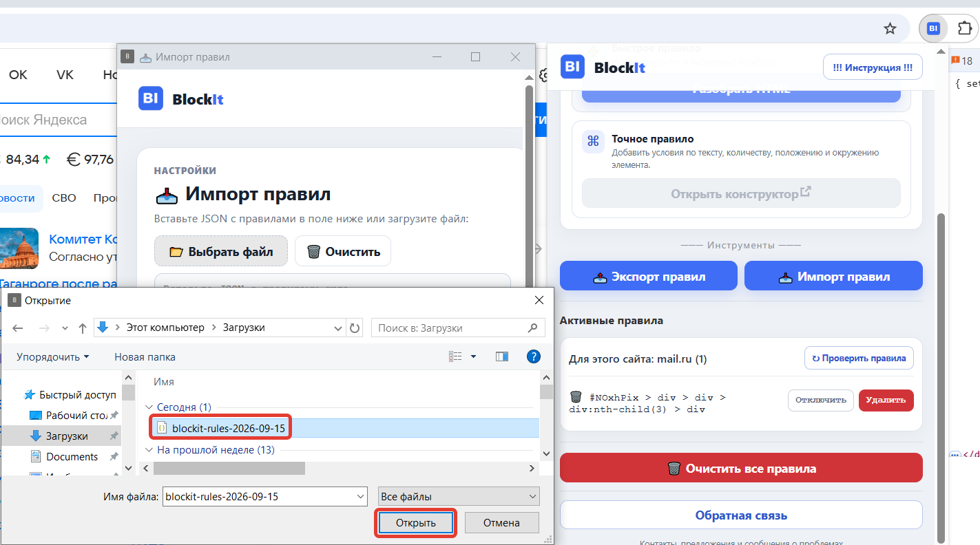The width and height of the screenshot is (980, 545).
Task: Click the trash icon beside the #NOxhPix rule
Action: 576,397
